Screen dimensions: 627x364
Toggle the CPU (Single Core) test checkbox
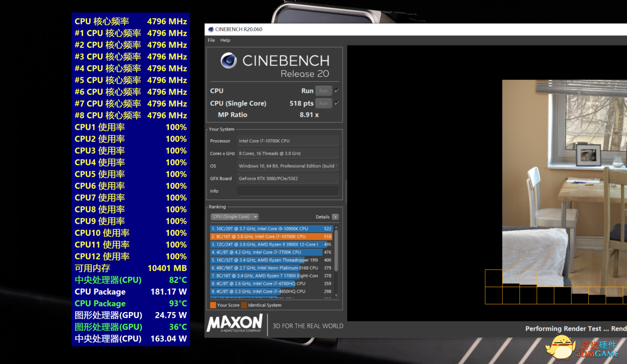pyautogui.click(x=337, y=103)
